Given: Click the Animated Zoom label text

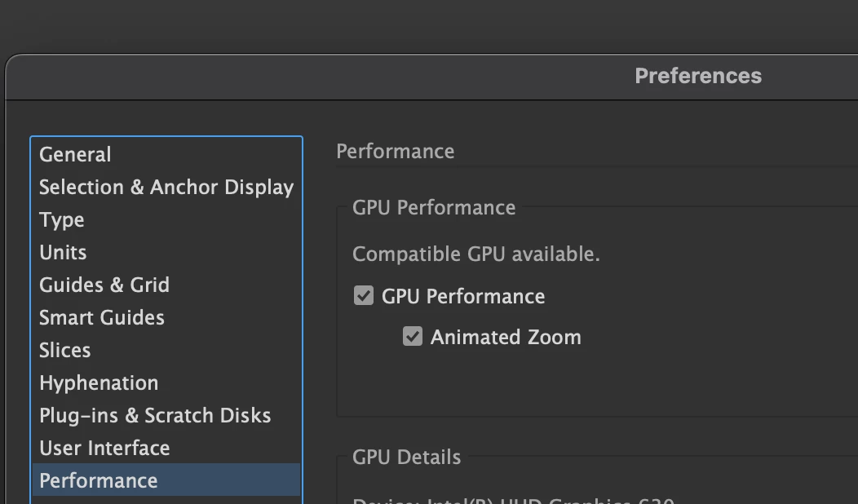Looking at the screenshot, I should coord(506,337).
